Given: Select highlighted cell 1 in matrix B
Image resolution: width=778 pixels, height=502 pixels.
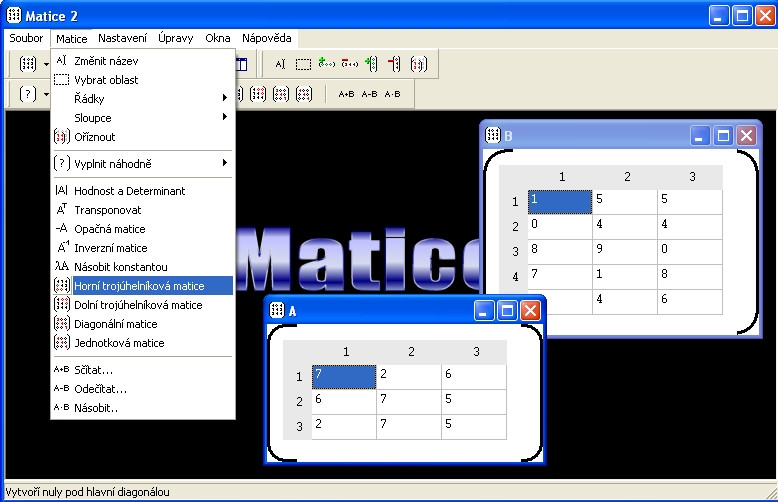Looking at the screenshot, I should 560,202.
